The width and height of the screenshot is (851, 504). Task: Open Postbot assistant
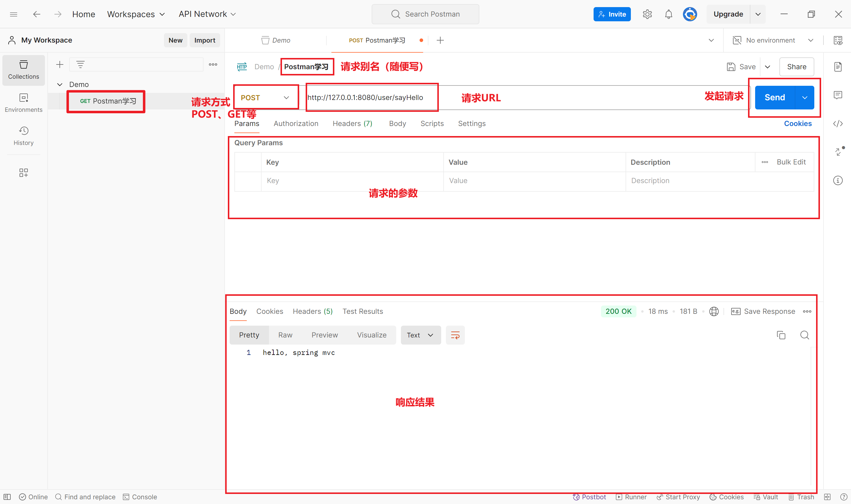click(589, 497)
